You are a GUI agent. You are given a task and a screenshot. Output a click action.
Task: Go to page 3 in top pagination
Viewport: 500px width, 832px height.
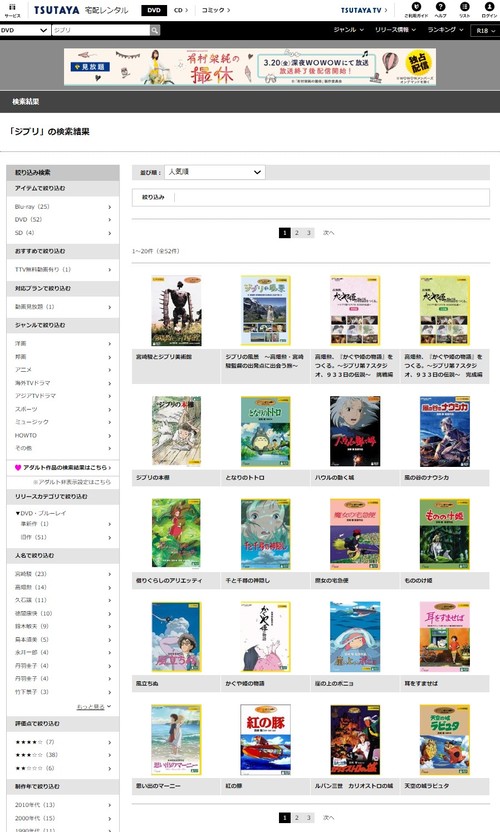[x=308, y=232]
